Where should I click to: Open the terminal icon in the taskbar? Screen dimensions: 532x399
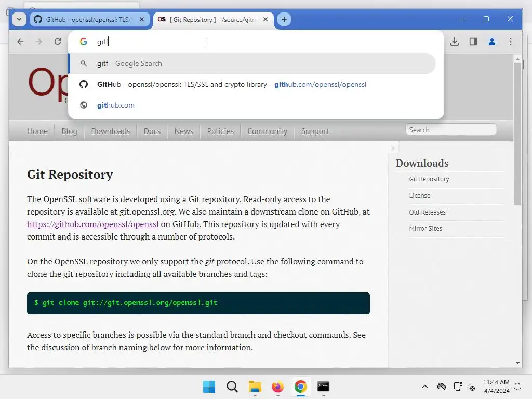point(323,387)
